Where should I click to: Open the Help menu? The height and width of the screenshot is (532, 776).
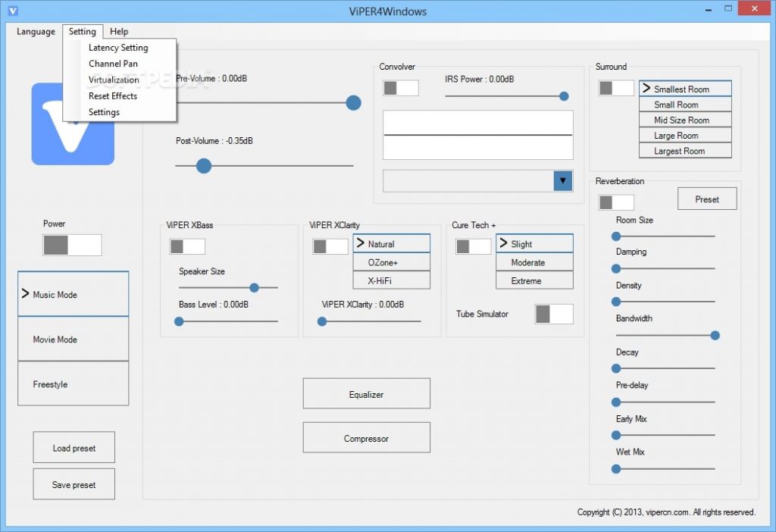(x=119, y=32)
